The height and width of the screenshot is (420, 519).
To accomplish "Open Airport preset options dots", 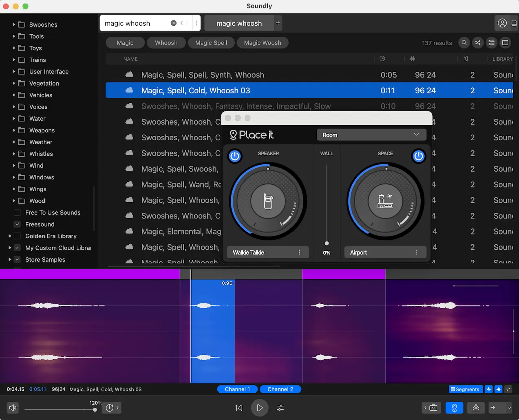I will point(417,252).
